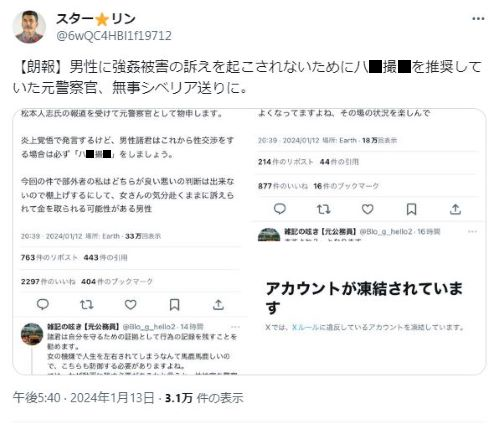500x425 pixels.
Task: Click the 雑記の呟き avatar in left reply
Action: [32, 334]
